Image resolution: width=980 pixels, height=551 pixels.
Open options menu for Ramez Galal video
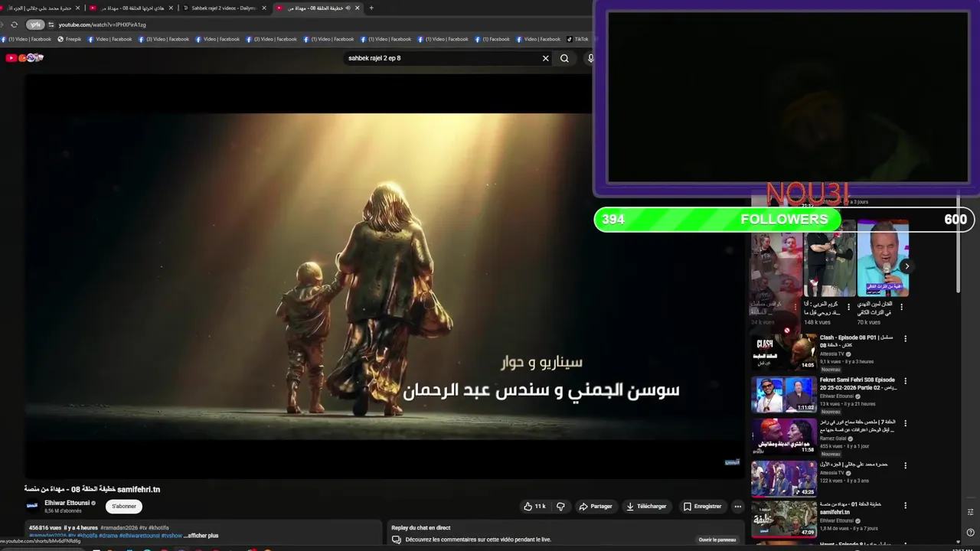pos(905,422)
